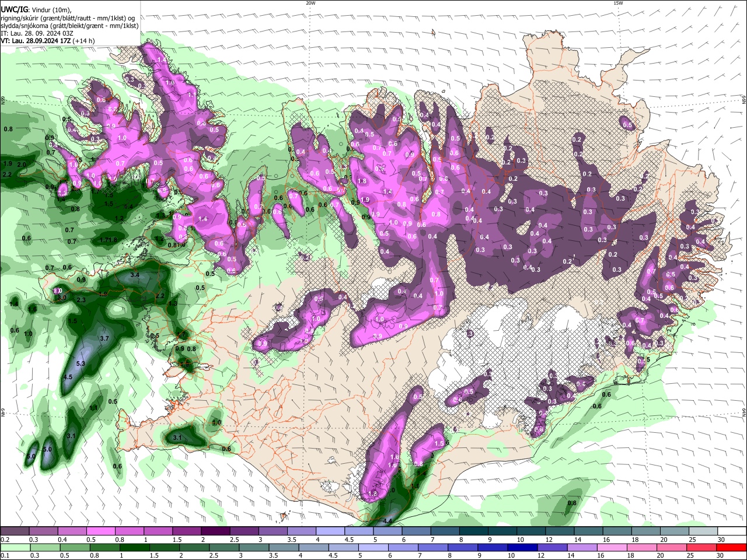Click the 2.3 rainfall value on the map
Image resolution: width=747 pixels, height=560 pixels.
tap(81, 300)
